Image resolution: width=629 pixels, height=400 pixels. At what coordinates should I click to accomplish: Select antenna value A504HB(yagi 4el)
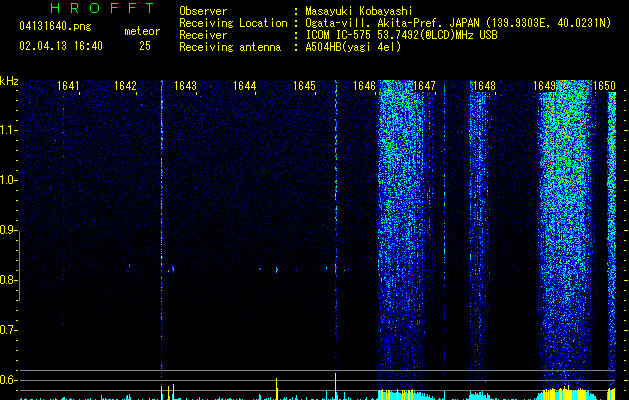[x=353, y=47]
